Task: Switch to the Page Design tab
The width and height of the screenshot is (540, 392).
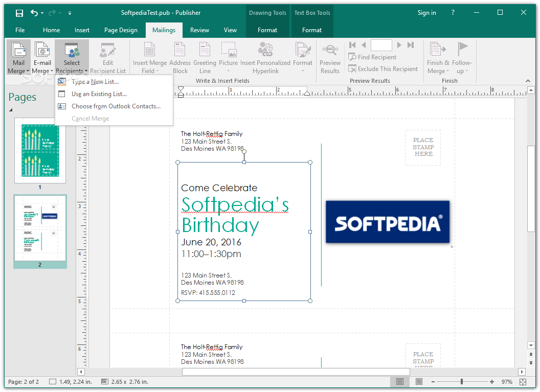Action: [121, 30]
